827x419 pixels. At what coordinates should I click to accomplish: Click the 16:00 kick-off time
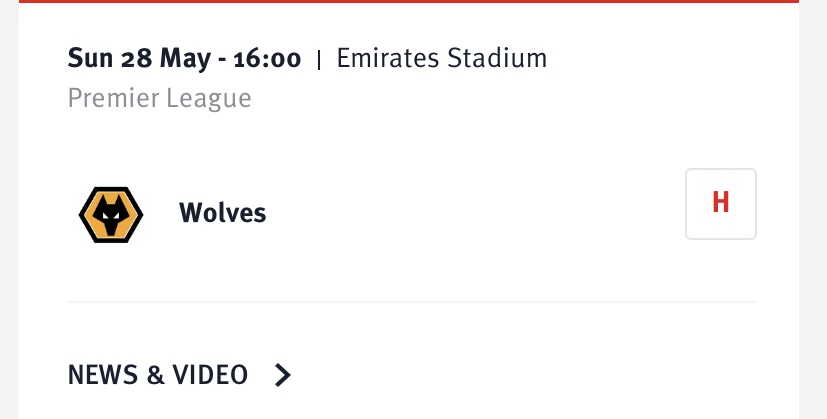click(x=267, y=59)
